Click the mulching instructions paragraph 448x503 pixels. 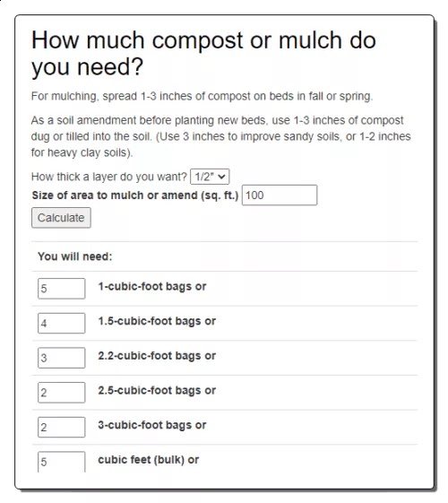pos(202,96)
